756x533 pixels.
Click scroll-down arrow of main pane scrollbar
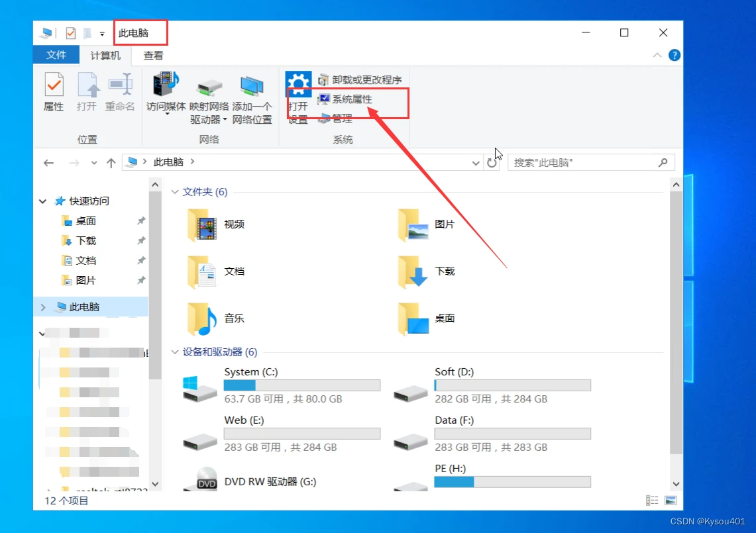[676, 484]
